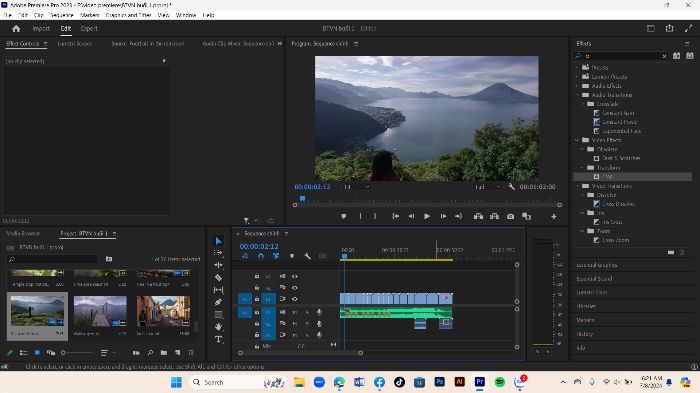The image size is (700, 393).
Task: Click the Lift button
Action: click(x=478, y=216)
